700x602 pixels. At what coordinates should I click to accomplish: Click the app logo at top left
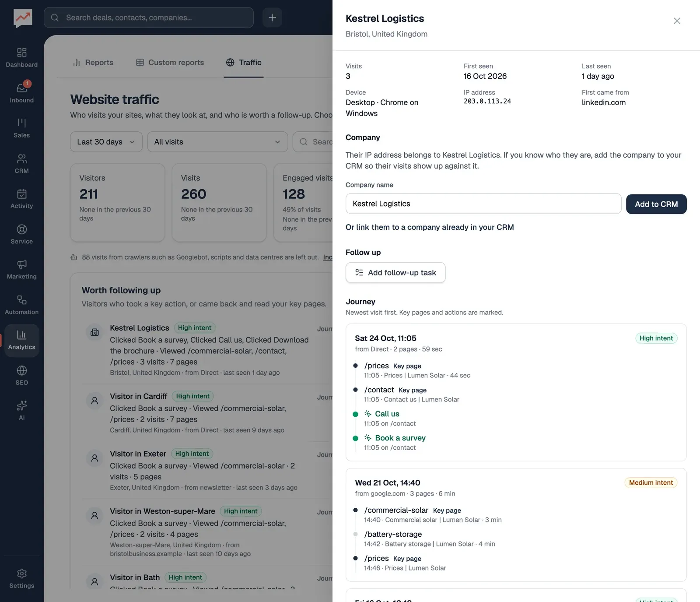click(x=23, y=18)
